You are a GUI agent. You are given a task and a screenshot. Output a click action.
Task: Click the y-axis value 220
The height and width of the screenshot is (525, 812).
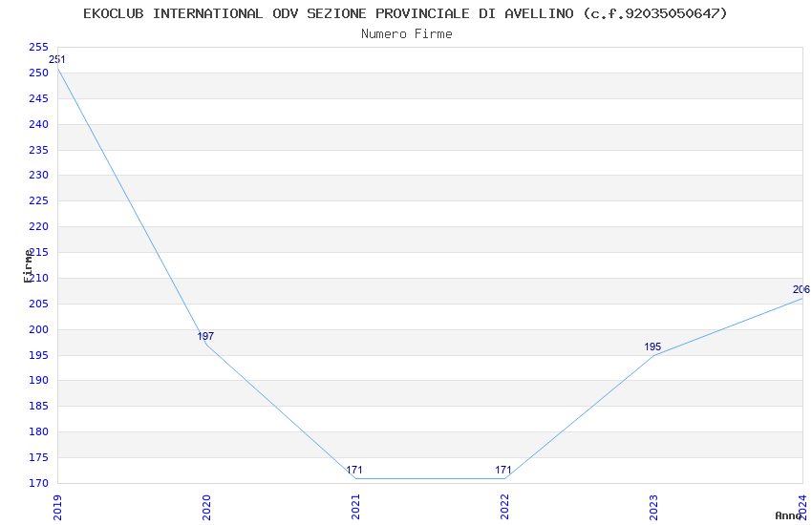[38, 226]
